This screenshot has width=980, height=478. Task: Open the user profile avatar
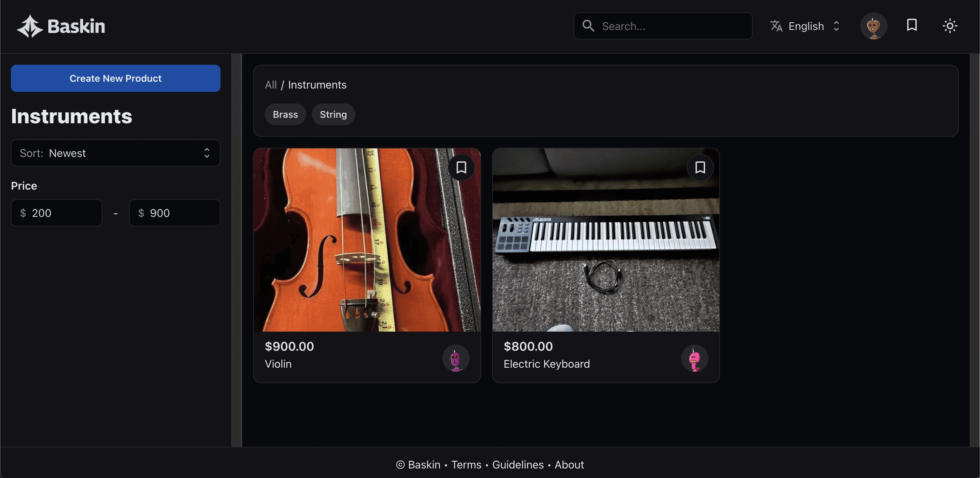coord(873,26)
